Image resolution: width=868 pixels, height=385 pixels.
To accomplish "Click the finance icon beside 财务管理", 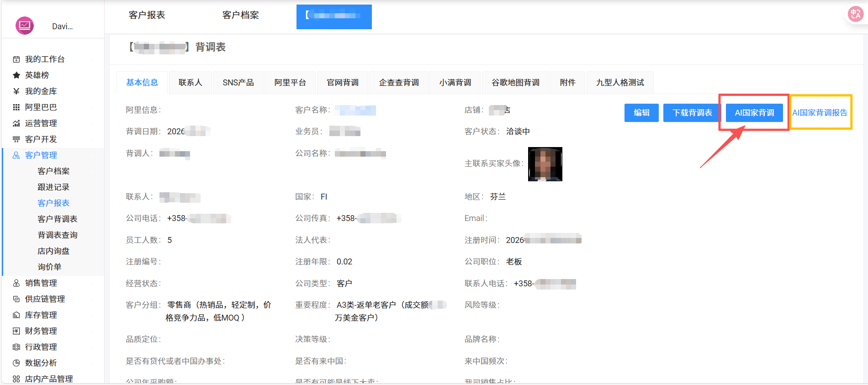I will 16,331.
